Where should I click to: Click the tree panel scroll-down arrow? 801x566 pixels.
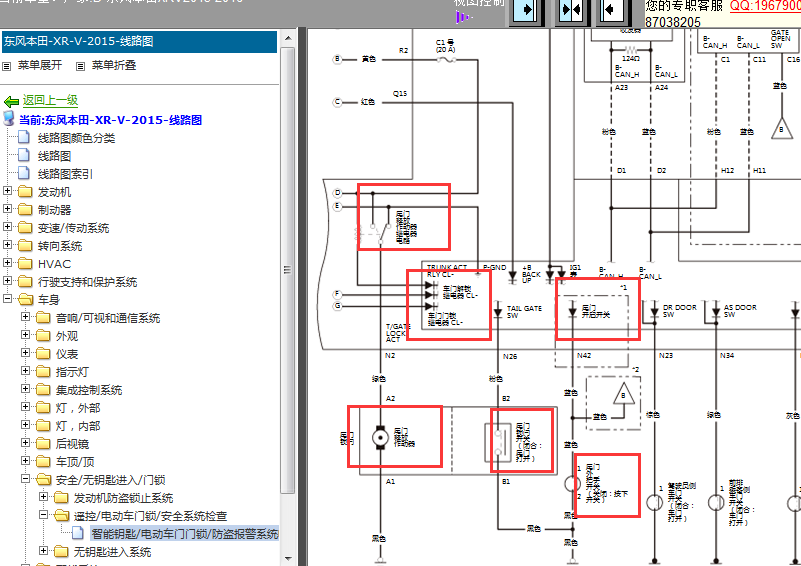[288, 558]
